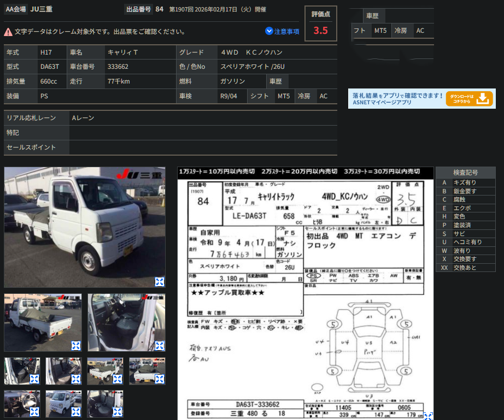This screenshot has height=420, width=504.
Task: Open main white truck front photo
Action: click(85, 227)
